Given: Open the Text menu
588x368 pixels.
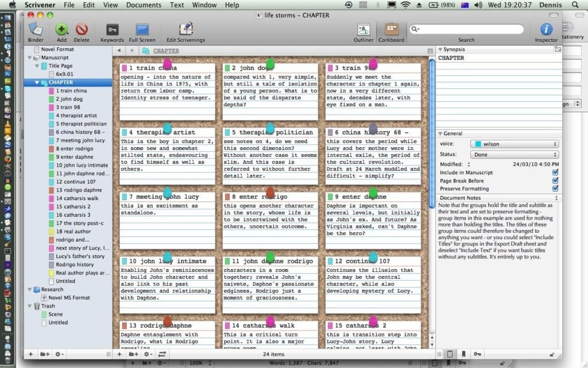Looking at the screenshot, I should (x=177, y=5).
